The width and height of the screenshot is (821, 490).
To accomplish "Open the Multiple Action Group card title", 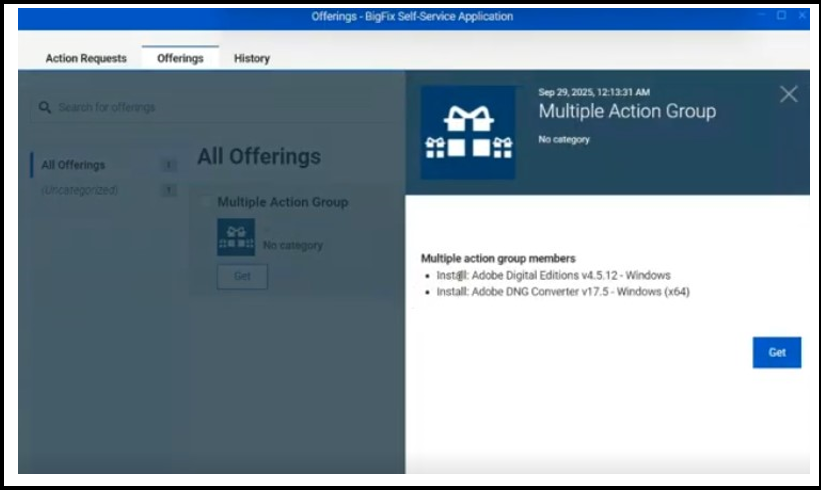I will point(283,202).
